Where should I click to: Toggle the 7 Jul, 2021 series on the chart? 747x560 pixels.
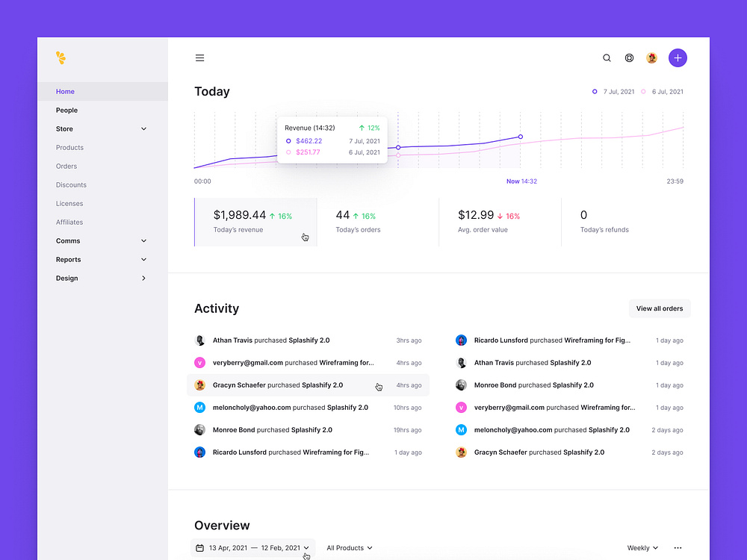[x=613, y=91]
